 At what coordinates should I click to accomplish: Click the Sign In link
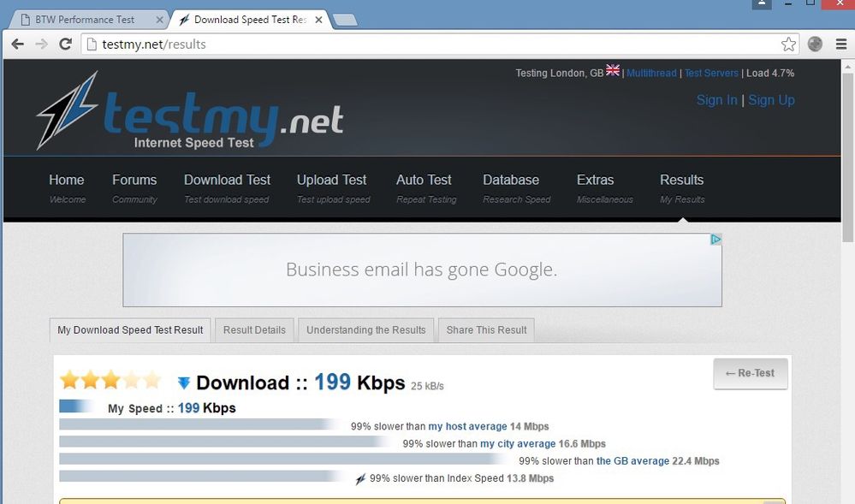point(716,100)
